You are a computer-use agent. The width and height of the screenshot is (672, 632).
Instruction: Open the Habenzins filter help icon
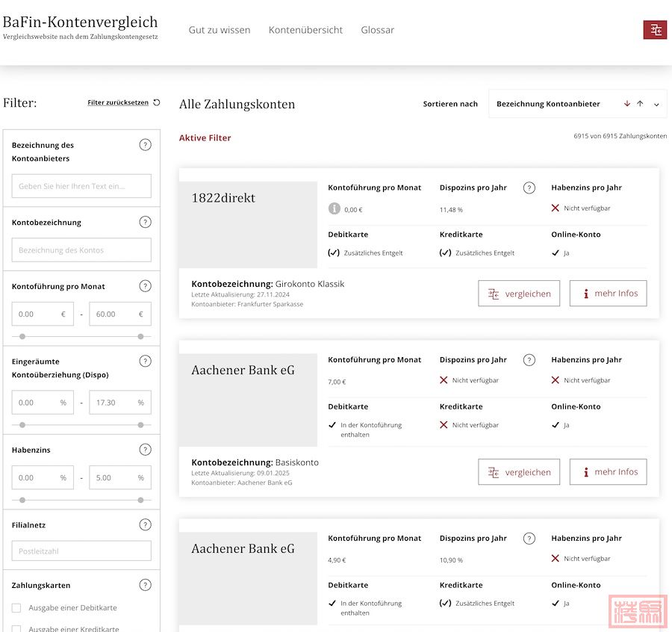click(146, 449)
